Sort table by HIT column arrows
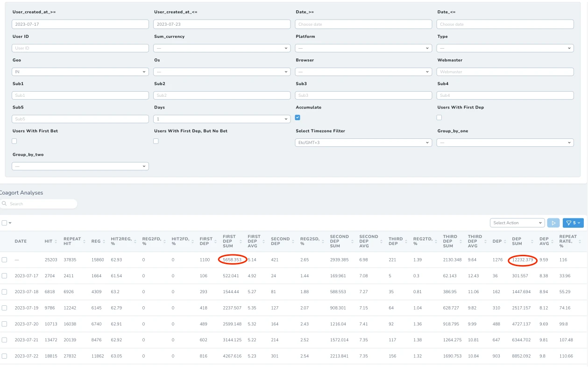 (x=56, y=241)
